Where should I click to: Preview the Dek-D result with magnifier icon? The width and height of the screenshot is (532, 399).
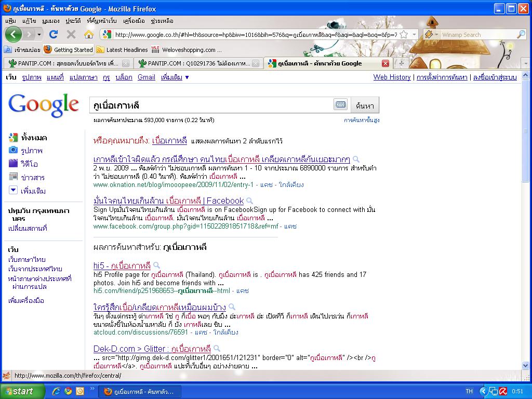(x=217, y=349)
